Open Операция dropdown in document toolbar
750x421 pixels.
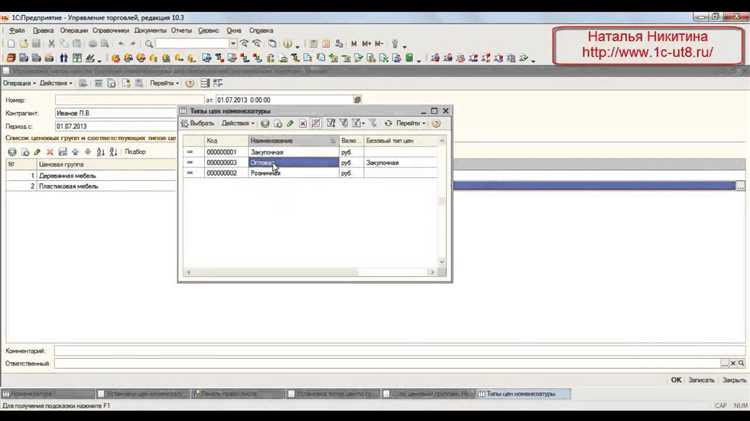pos(19,83)
